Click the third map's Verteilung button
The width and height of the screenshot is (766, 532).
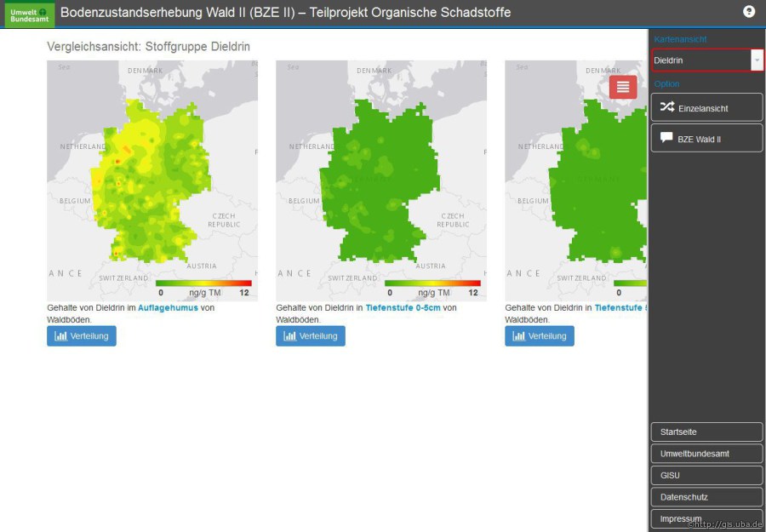click(540, 336)
